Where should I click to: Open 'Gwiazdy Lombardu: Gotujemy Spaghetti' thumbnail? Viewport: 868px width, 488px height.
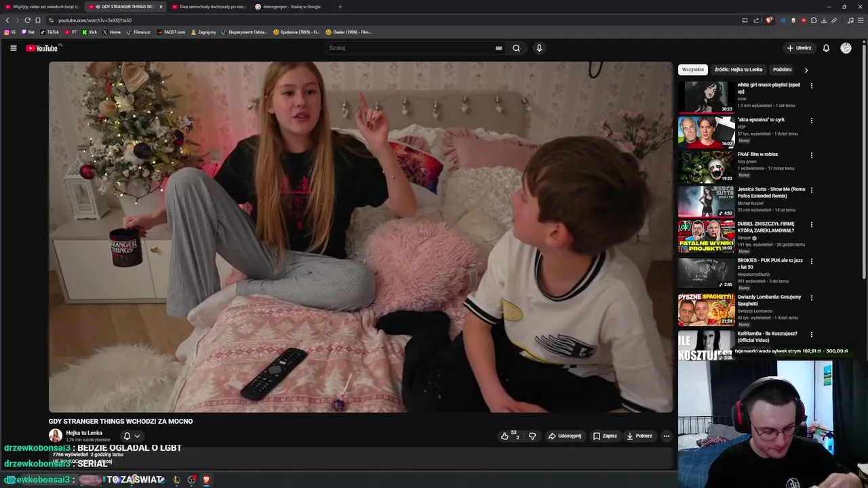click(x=706, y=309)
